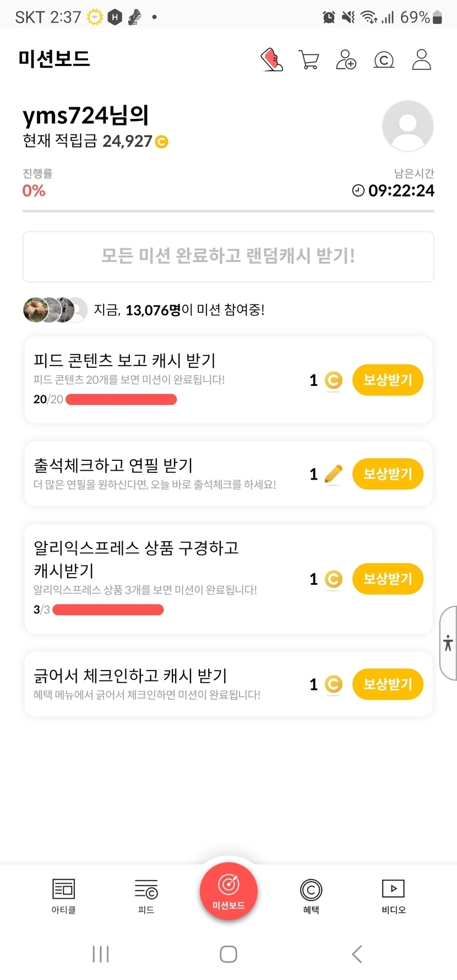The width and height of the screenshot is (457, 980).
Task: Tap the remaining time clock icon
Action: 358,190
